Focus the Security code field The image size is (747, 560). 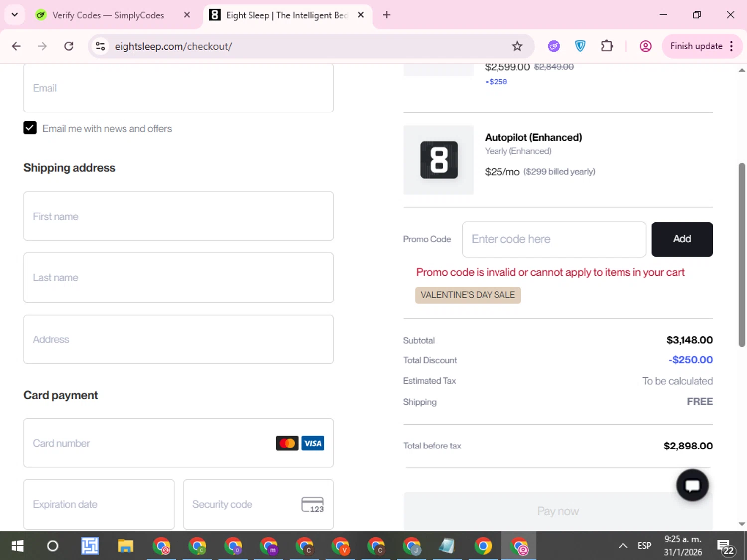(258, 504)
